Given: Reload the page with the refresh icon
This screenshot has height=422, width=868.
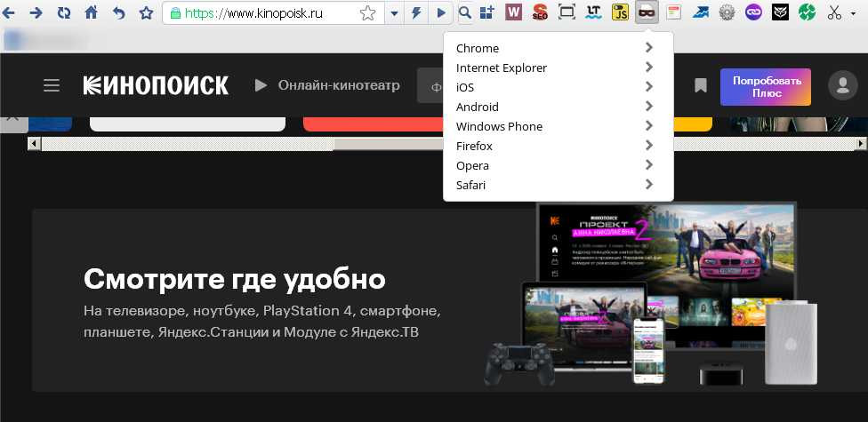Looking at the screenshot, I should tap(64, 12).
